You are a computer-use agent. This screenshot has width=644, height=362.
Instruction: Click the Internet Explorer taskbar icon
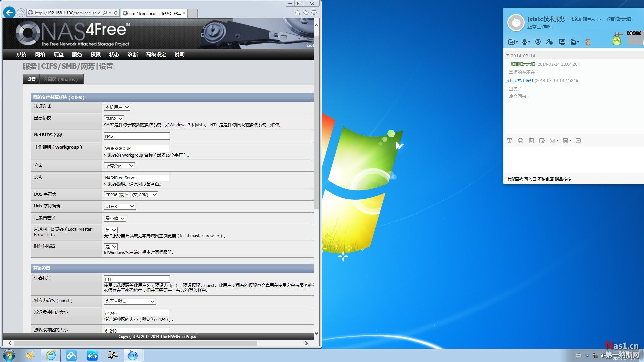click(51, 355)
